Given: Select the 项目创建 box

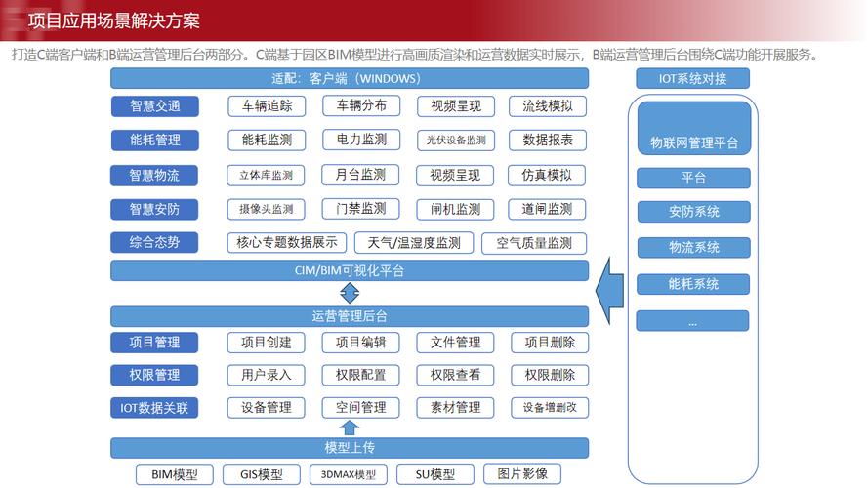Looking at the screenshot, I should (x=267, y=343).
